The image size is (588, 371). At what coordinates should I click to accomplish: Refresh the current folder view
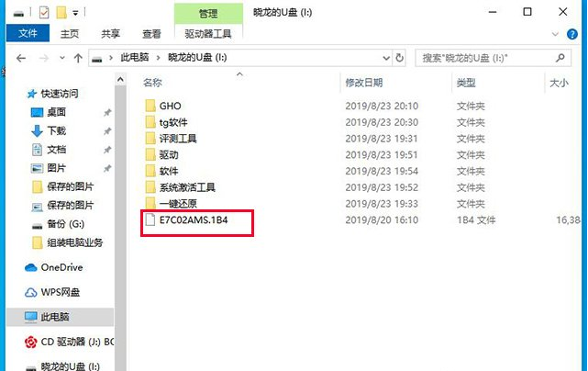coord(400,58)
